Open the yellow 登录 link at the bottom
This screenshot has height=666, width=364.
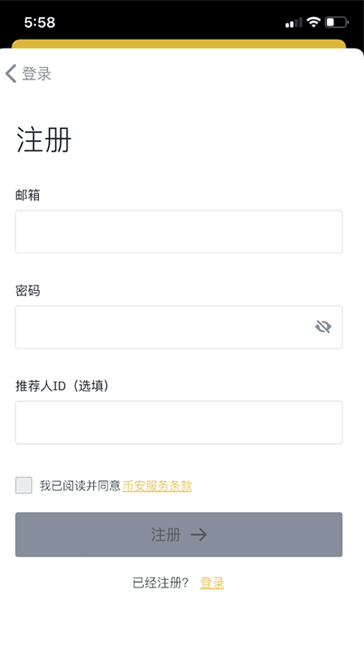tap(212, 583)
